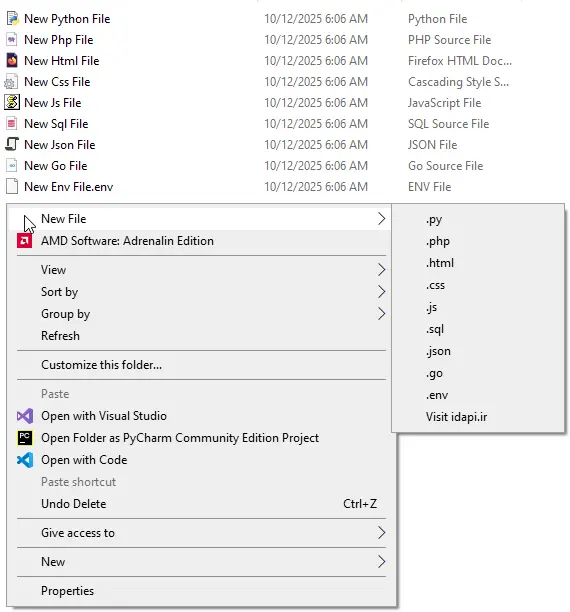Create a .html file from submenu
570x612 pixels.
pyautogui.click(x=478, y=263)
